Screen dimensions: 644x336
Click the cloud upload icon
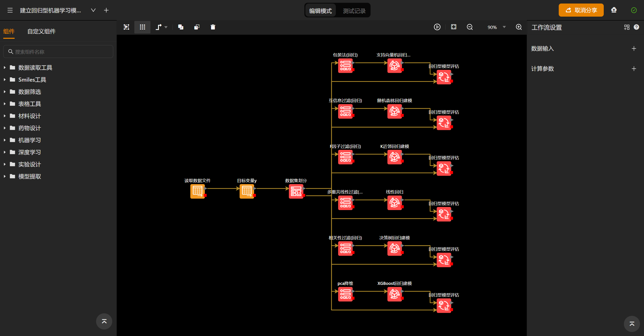(614, 10)
